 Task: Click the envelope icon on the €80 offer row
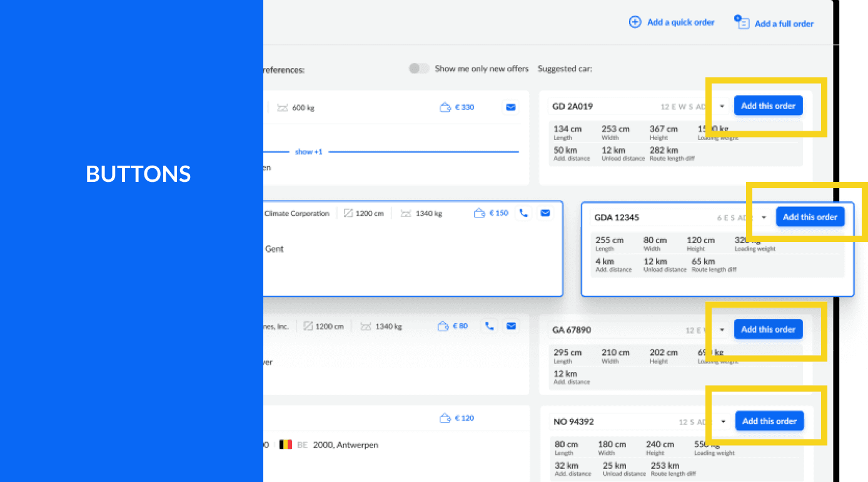click(511, 326)
